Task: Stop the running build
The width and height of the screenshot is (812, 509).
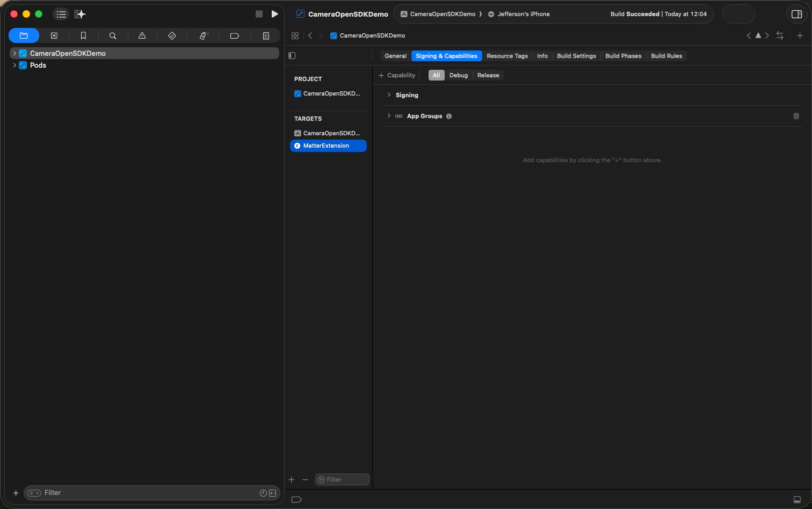Action: (x=259, y=14)
